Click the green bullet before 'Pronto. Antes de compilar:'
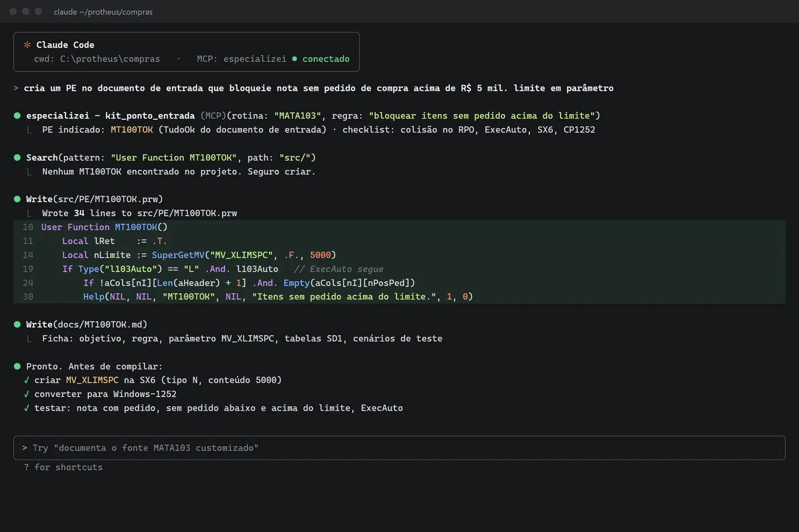This screenshot has height=532, width=799. [x=17, y=366]
